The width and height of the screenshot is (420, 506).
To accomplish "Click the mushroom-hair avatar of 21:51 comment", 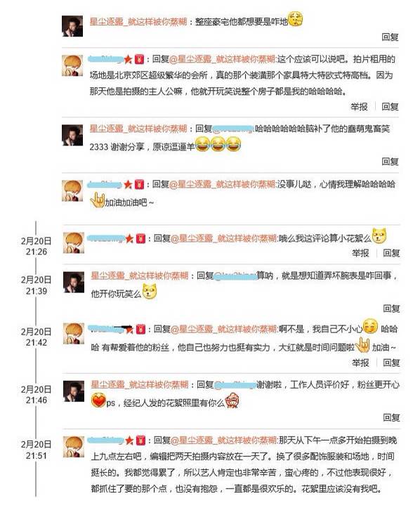I will tap(74, 447).
